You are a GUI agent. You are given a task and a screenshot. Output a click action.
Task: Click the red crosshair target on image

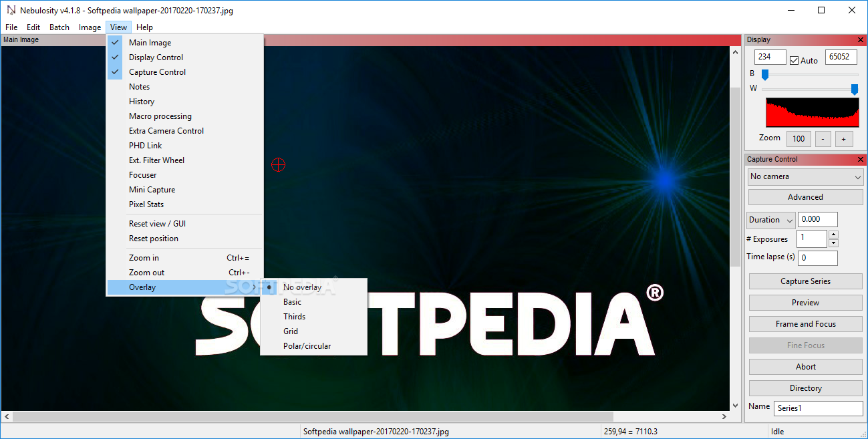pos(278,164)
